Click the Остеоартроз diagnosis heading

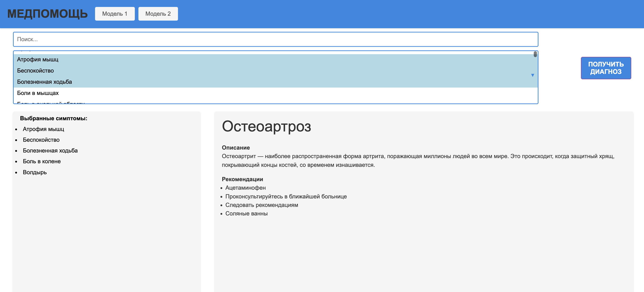click(x=267, y=127)
